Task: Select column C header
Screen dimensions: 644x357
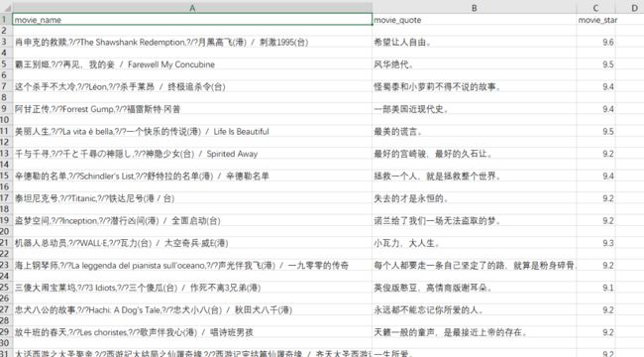Action: click(x=595, y=8)
